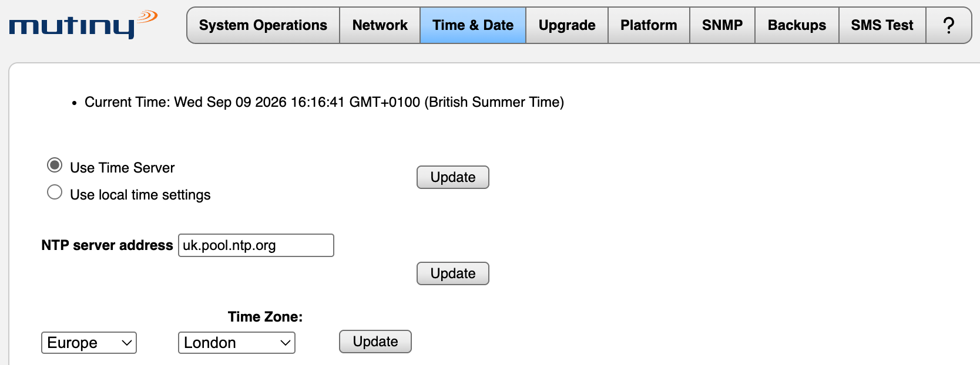The height and width of the screenshot is (365, 980).
Task: Open the Backups tab
Action: click(797, 25)
